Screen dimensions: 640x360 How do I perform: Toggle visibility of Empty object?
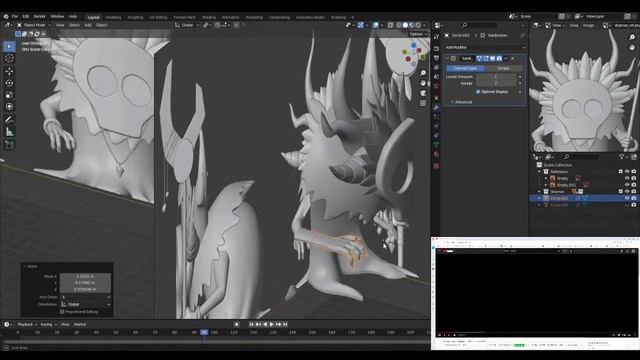[627, 178]
